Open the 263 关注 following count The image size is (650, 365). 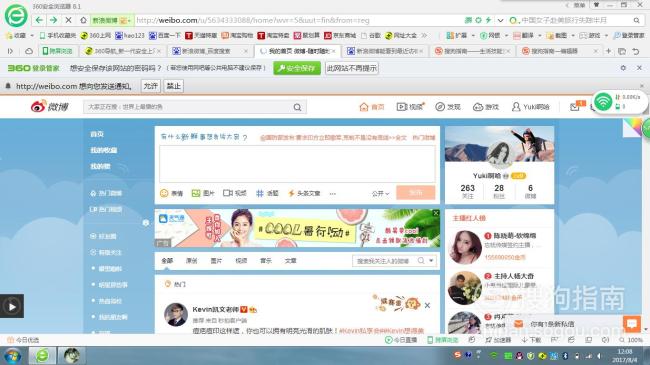467,191
